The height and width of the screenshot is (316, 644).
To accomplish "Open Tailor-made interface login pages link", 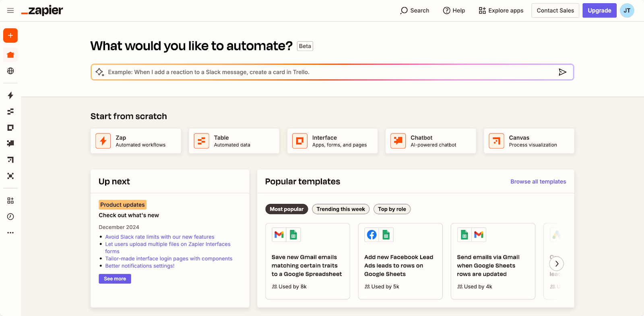I will point(169,259).
